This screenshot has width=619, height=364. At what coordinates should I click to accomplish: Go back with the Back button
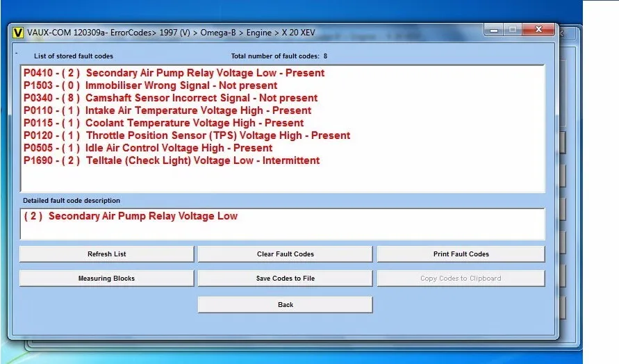pos(285,305)
